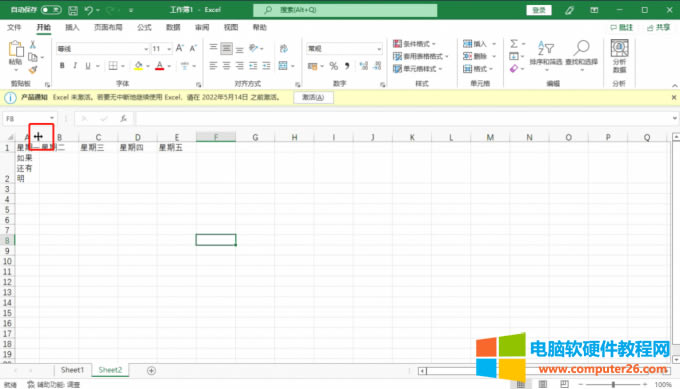
Task: Toggle the AutoSave switch
Action: point(51,10)
